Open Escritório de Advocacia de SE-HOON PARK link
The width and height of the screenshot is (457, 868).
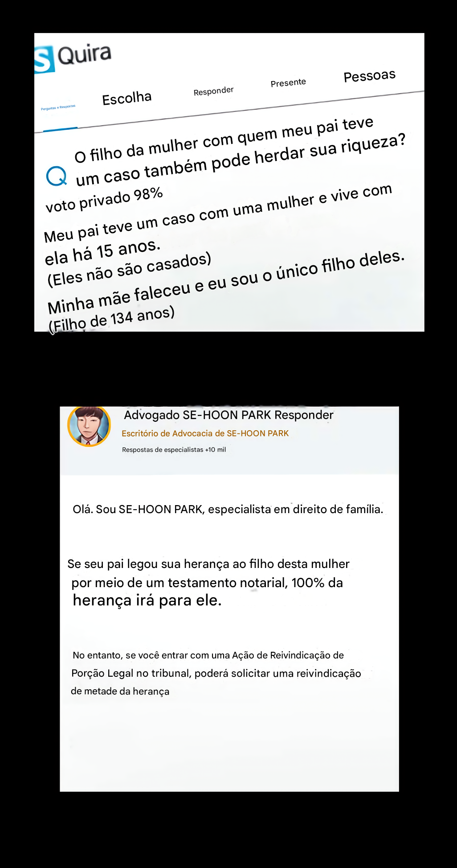205,433
